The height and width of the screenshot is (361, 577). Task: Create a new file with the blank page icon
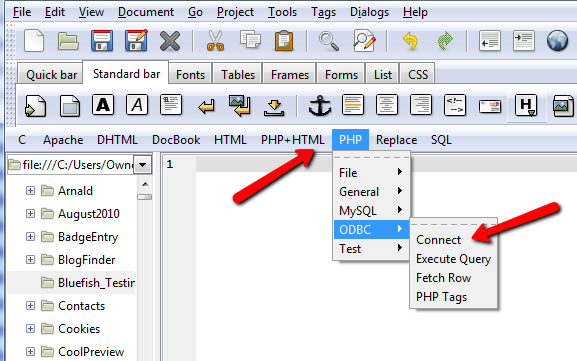click(34, 41)
